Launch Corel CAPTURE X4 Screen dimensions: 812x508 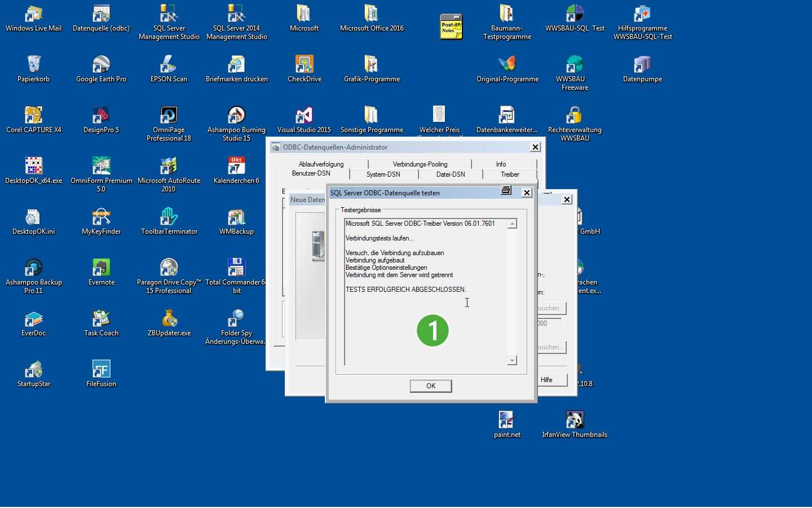click(x=34, y=120)
